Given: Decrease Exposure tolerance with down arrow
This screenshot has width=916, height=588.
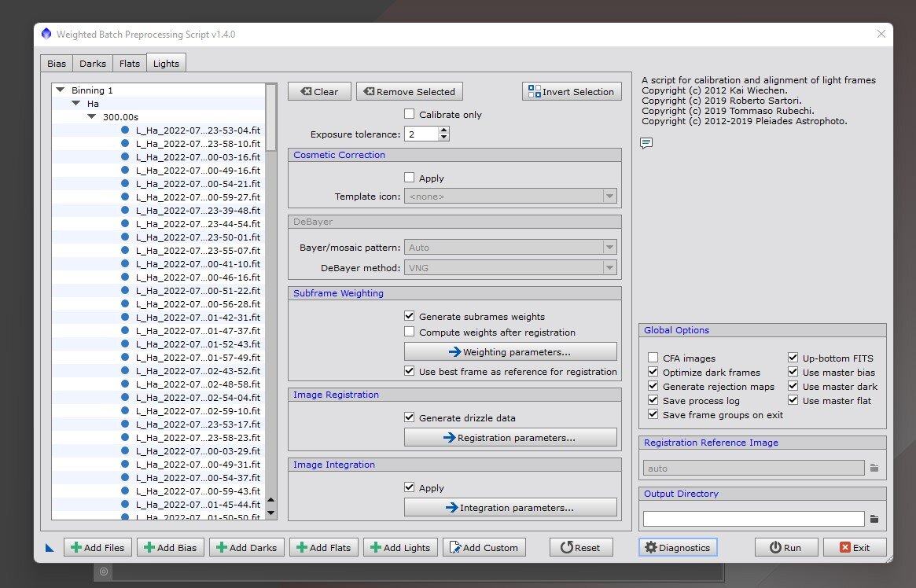Looking at the screenshot, I should pos(444,138).
